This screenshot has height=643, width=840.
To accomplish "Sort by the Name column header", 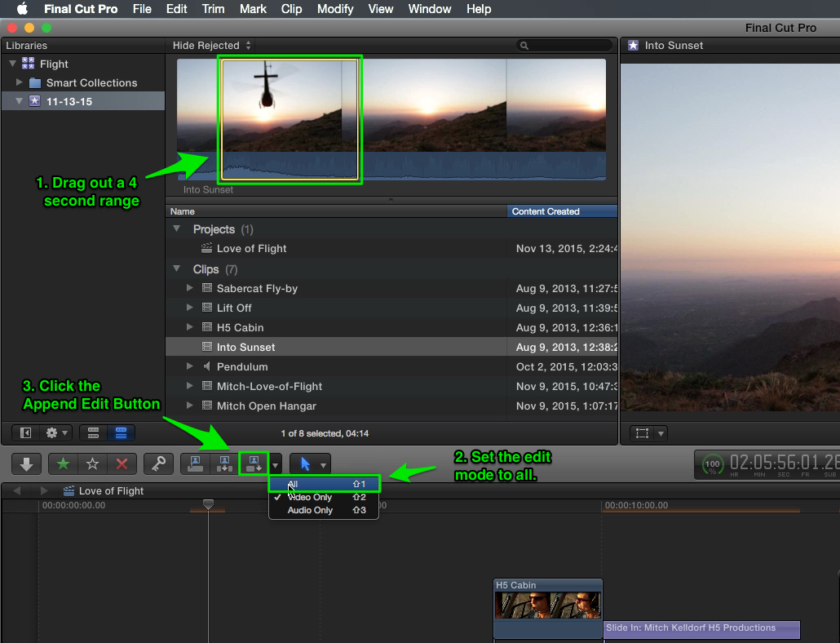I will pyautogui.click(x=337, y=211).
